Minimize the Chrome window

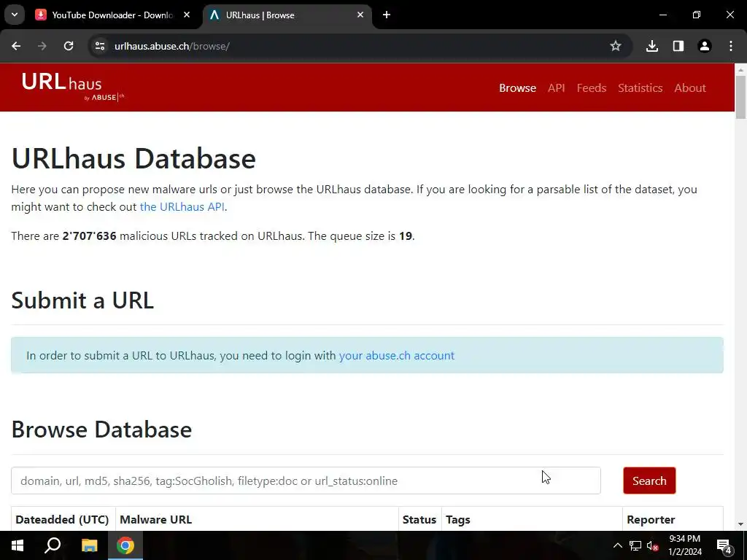pos(662,15)
